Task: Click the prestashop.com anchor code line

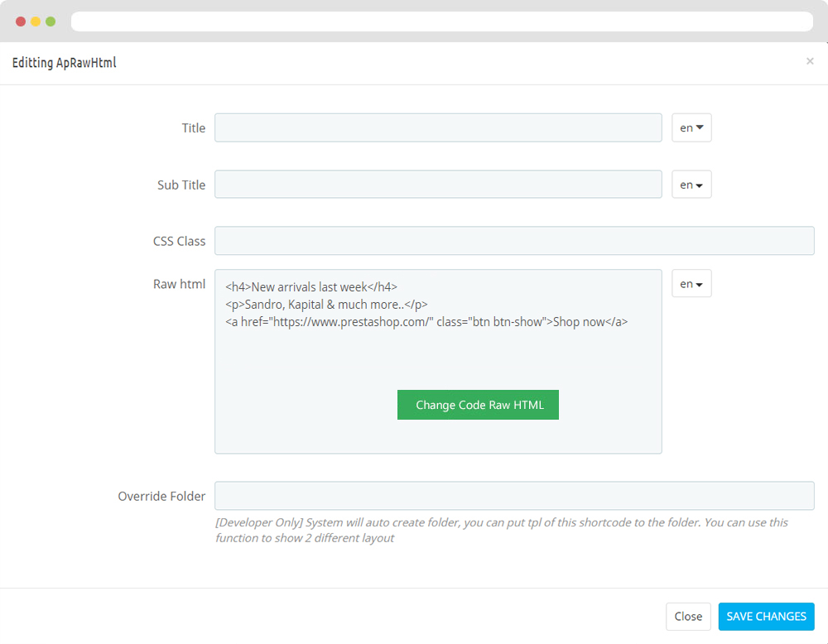Action: point(426,322)
